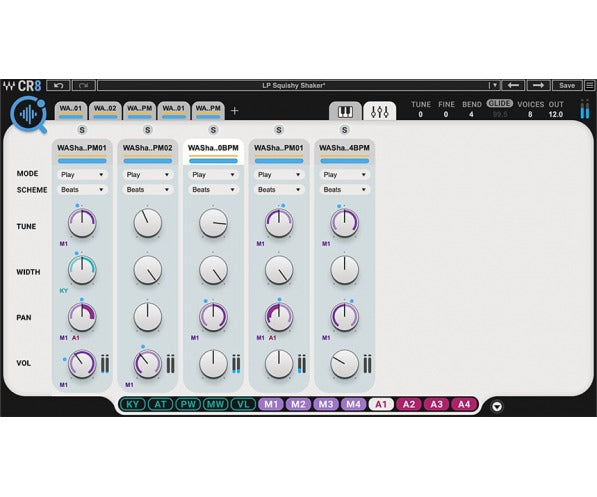Load the previous preset with left arrow
The height and width of the screenshot is (497, 597).
coord(513,85)
